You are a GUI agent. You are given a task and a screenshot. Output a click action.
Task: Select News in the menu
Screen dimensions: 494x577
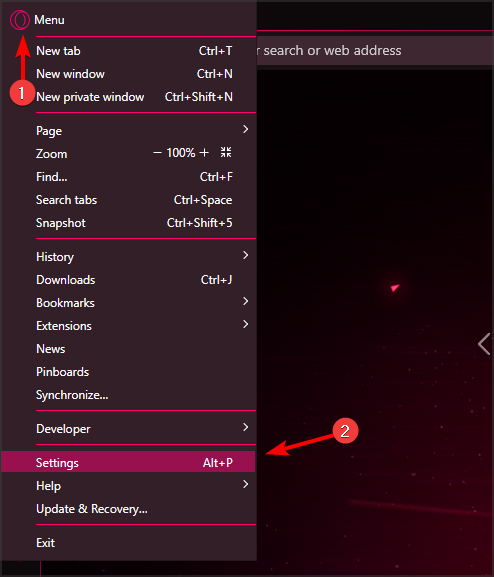point(128,349)
